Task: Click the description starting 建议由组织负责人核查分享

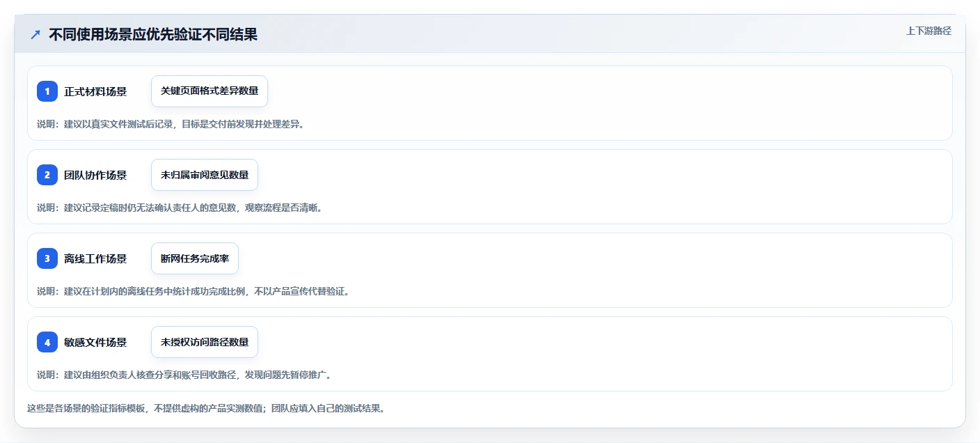Action: tap(184, 375)
